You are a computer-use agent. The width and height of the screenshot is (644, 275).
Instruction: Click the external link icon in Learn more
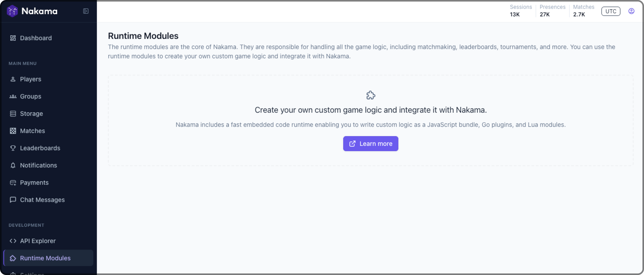[x=352, y=144]
